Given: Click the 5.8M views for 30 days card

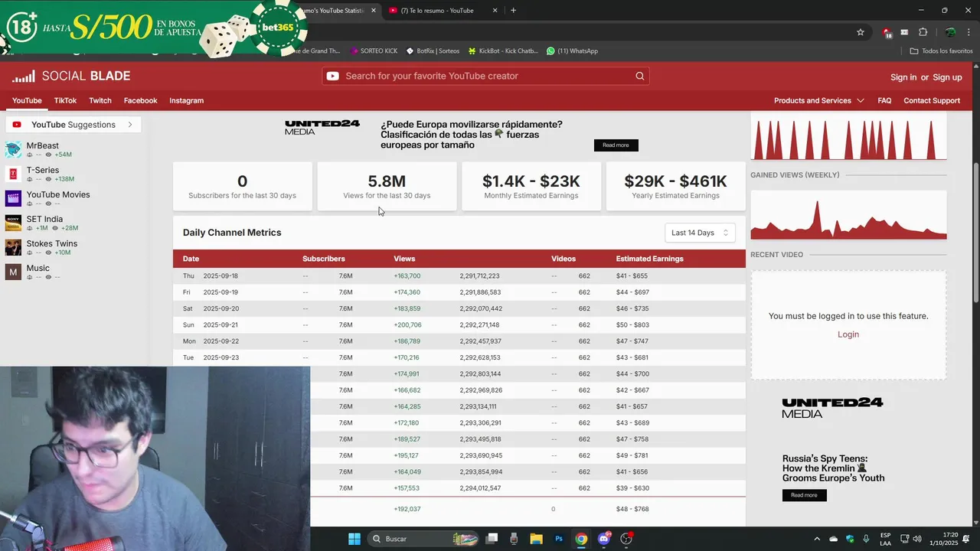Looking at the screenshot, I should (x=387, y=186).
